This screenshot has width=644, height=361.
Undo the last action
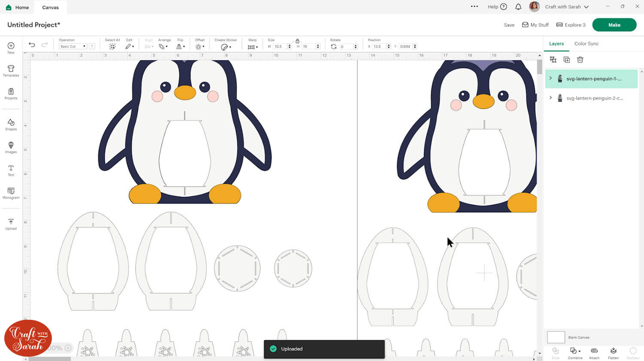pos(32,45)
